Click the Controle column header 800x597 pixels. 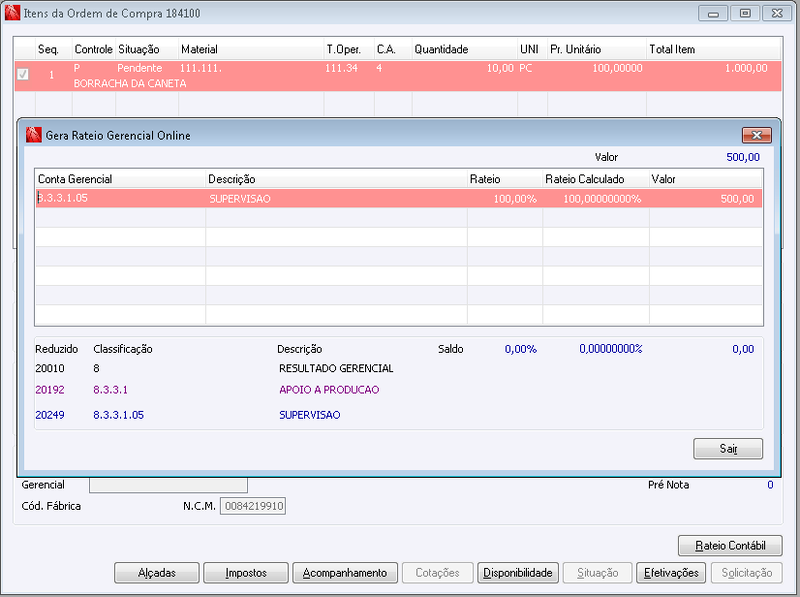click(94, 49)
